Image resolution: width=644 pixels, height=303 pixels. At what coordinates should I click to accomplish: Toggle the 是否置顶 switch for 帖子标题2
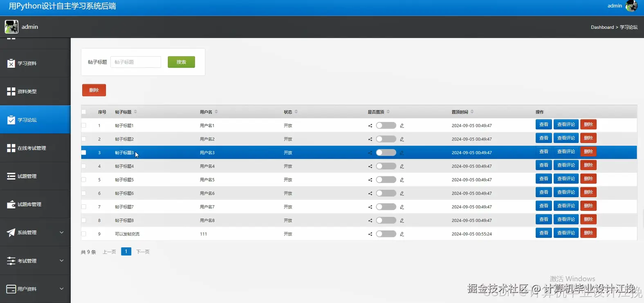pos(386,139)
